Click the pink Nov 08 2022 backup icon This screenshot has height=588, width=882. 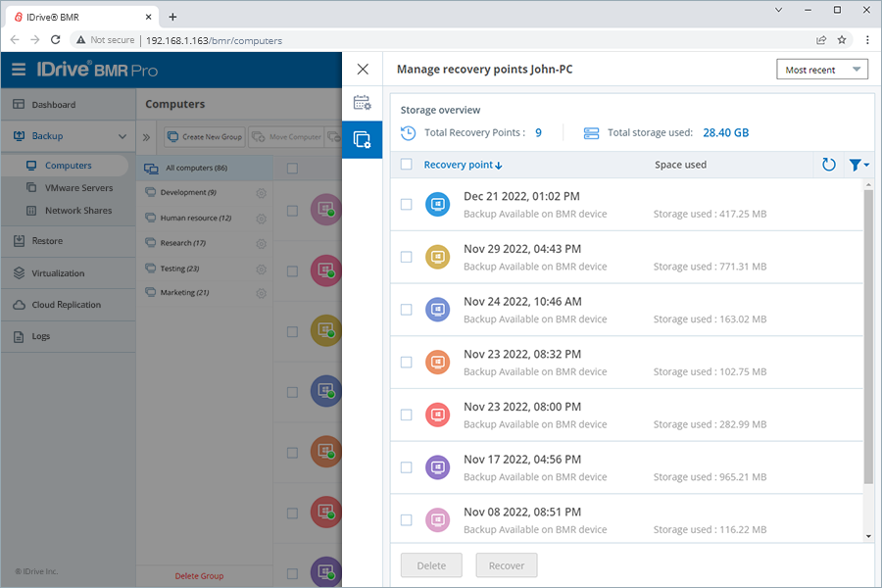click(x=437, y=520)
